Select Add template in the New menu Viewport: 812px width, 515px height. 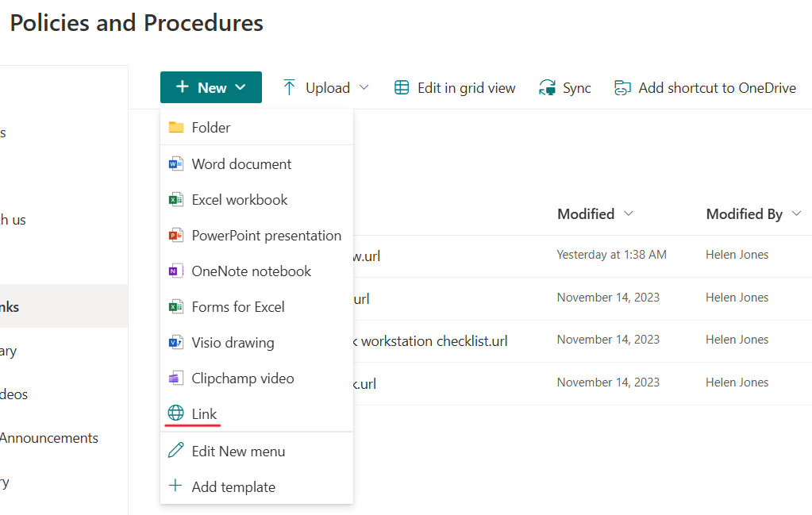[x=233, y=486]
